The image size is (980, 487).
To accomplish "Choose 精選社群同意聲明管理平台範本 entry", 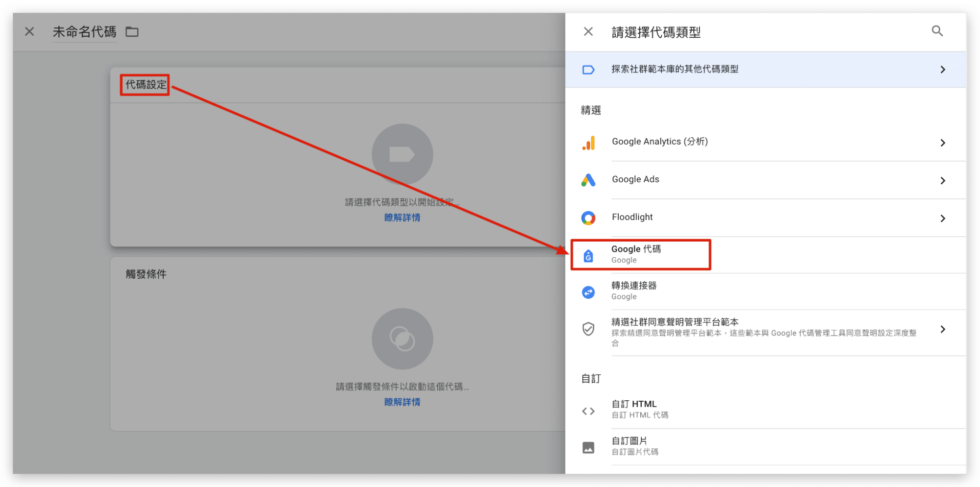I will [x=675, y=322].
